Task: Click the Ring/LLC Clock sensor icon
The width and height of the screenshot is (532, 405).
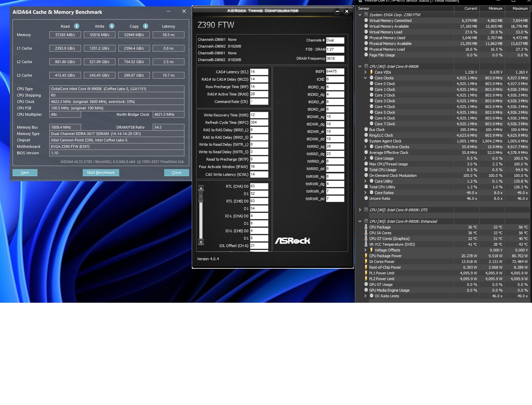Action: [366, 135]
